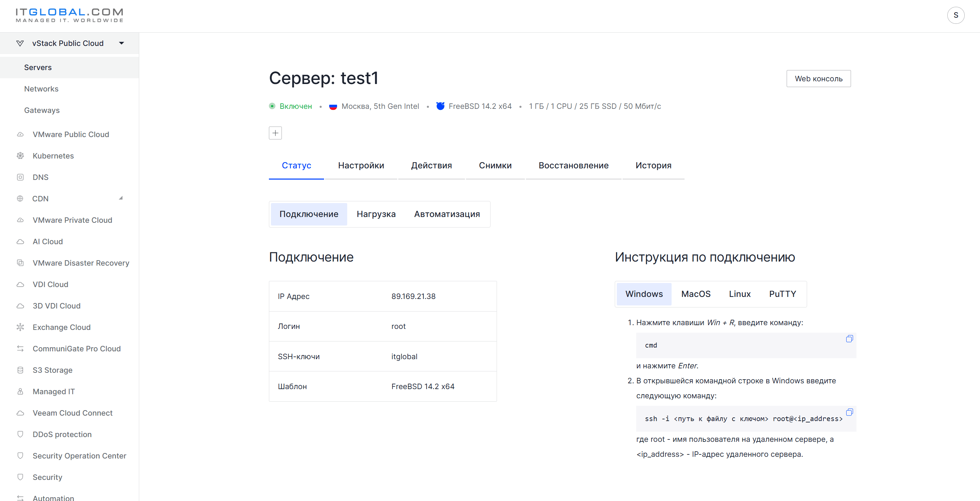Click the ssh command code block

(x=746, y=419)
